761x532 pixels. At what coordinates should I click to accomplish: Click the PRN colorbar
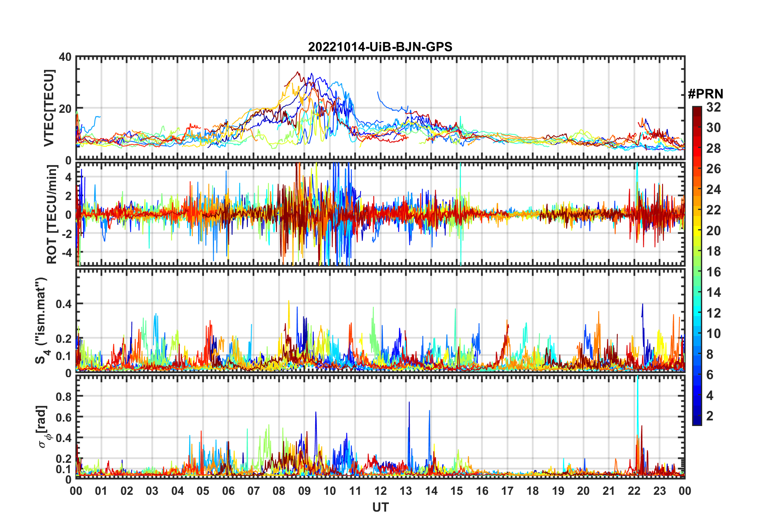(697, 266)
